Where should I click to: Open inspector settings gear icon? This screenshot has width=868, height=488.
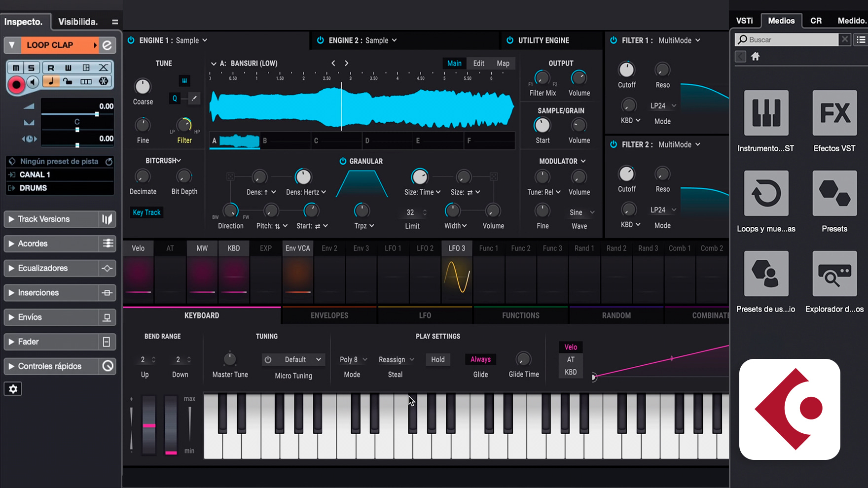13,389
